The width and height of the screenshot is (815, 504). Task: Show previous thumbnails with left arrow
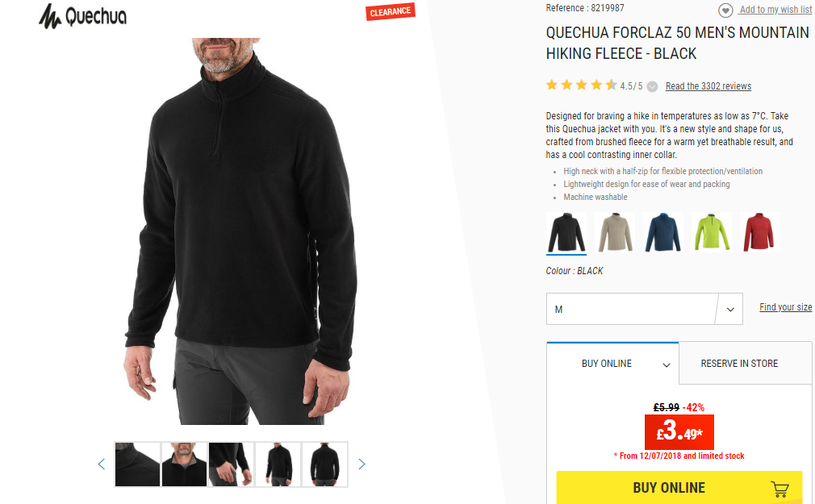tap(102, 464)
